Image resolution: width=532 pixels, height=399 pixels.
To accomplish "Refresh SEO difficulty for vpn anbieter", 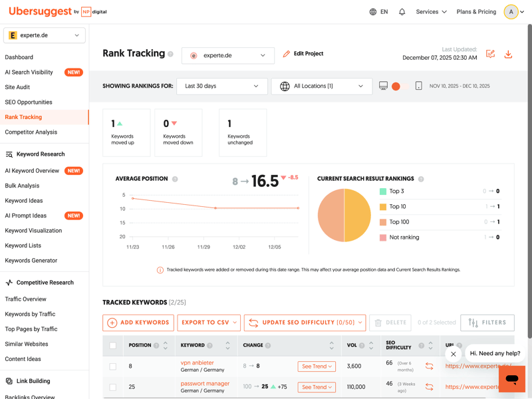I will 430,366.
